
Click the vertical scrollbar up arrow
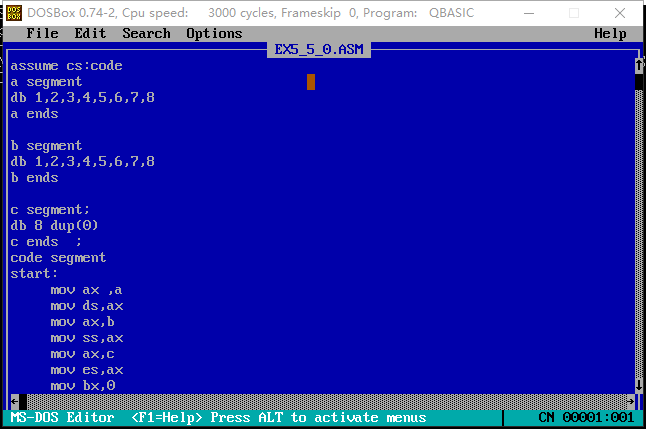pos(639,66)
